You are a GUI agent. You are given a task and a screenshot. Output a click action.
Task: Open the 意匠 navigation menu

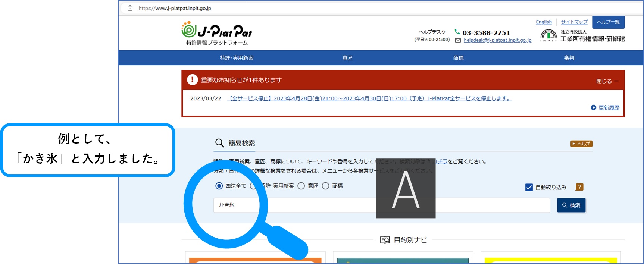(x=347, y=58)
